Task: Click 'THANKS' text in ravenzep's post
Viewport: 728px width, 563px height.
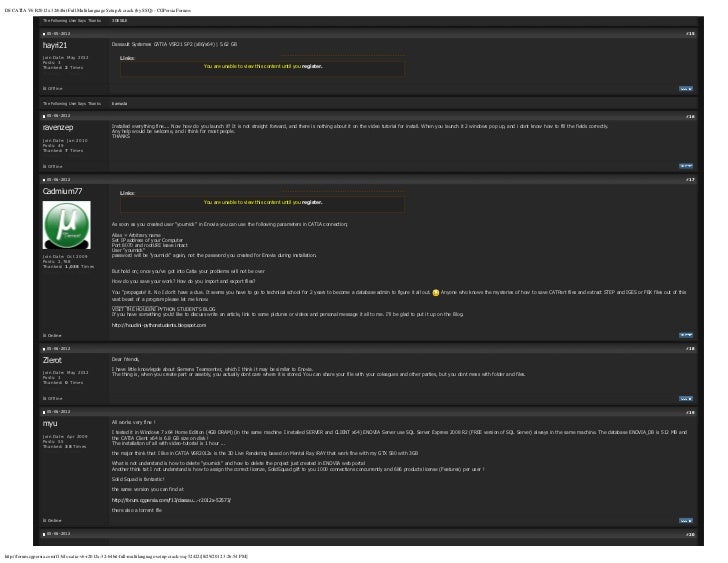Action: tap(121, 136)
